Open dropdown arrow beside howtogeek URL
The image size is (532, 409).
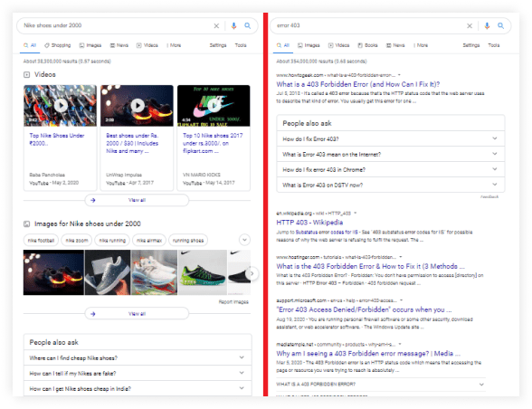point(399,75)
